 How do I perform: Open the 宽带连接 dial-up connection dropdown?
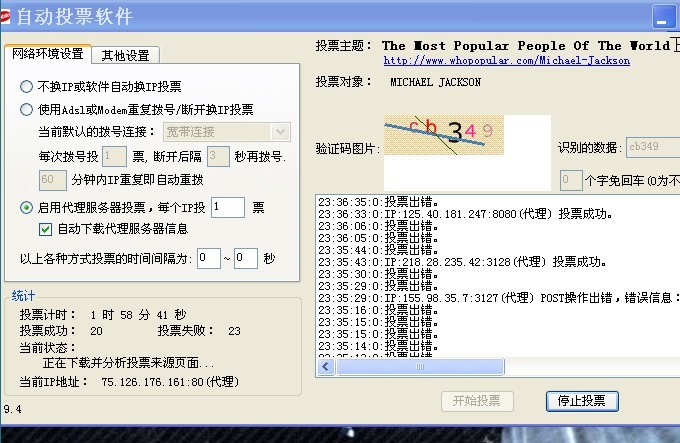tap(280, 131)
